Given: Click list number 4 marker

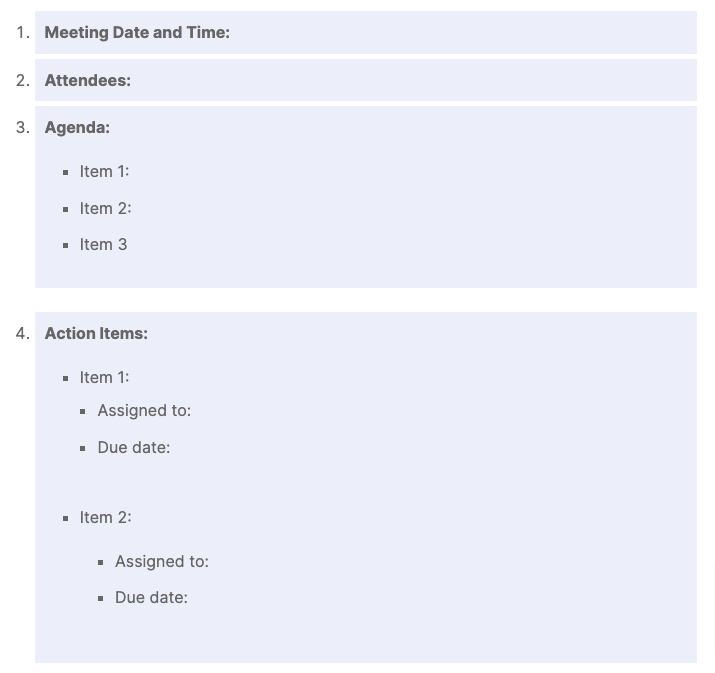Looking at the screenshot, I should coord(23,333).
